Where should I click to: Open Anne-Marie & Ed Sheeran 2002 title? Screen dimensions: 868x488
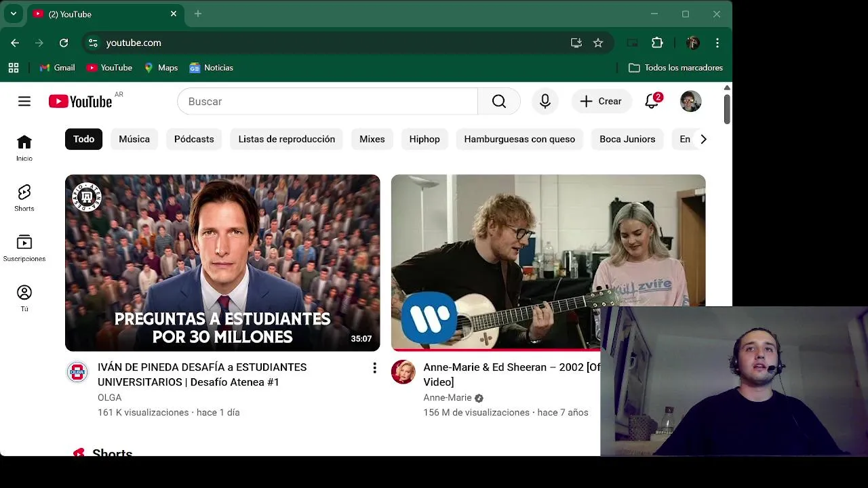(x=511, y=375)
